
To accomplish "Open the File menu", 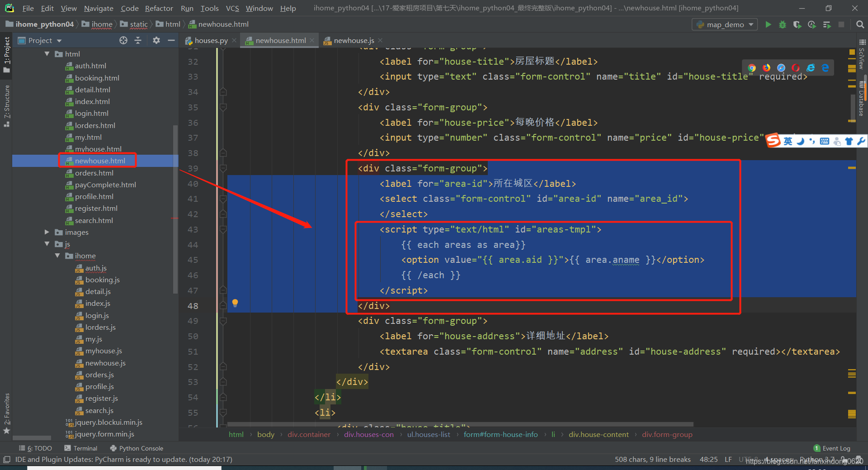I will click(28, 8).
